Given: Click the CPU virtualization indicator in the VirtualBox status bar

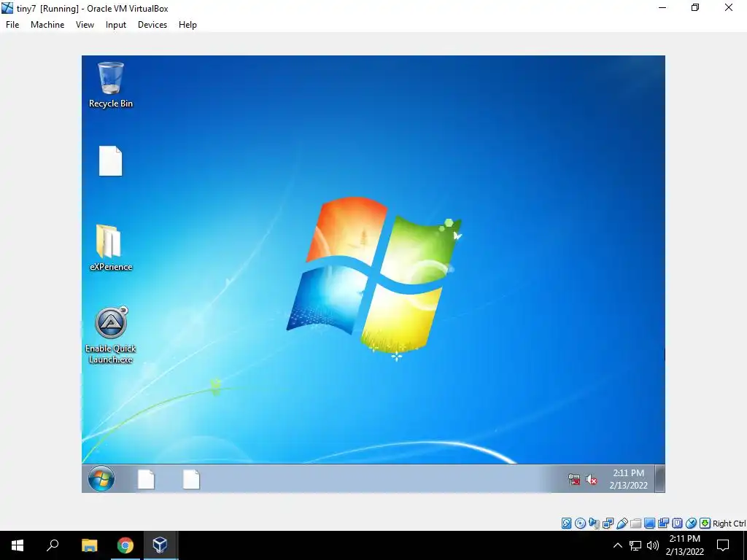Looking at the screenshot, I should pyautogui.click(x=678, y=524).
